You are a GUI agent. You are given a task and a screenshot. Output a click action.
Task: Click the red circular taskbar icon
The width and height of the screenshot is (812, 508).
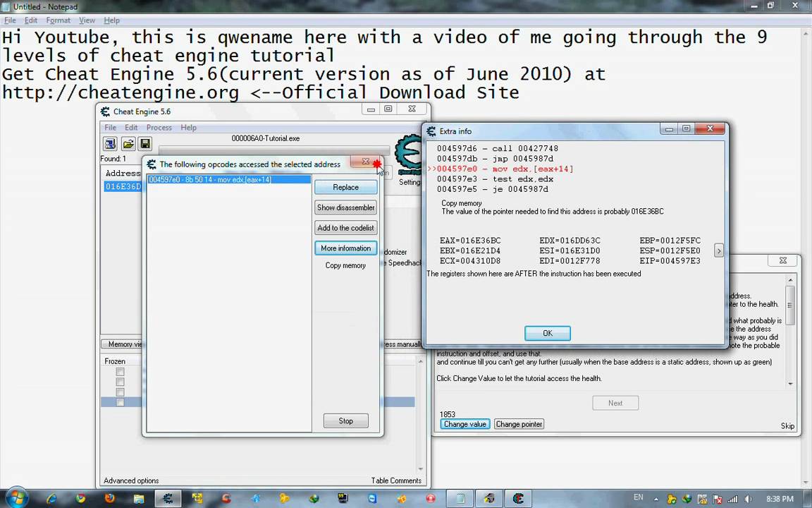(x=431, y=499)
